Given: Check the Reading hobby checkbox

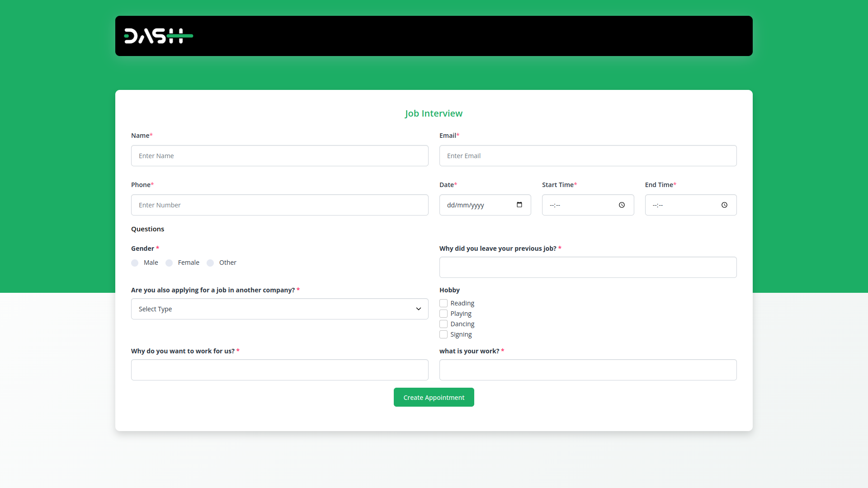Looking at the screenshot, I should [443, 303].
